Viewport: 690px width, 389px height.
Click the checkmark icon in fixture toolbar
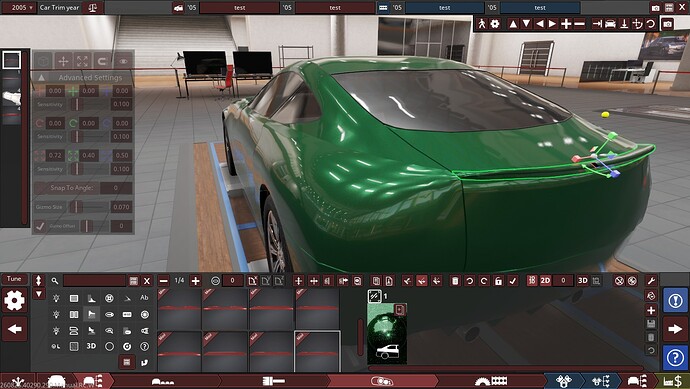[x=513, y=281]
